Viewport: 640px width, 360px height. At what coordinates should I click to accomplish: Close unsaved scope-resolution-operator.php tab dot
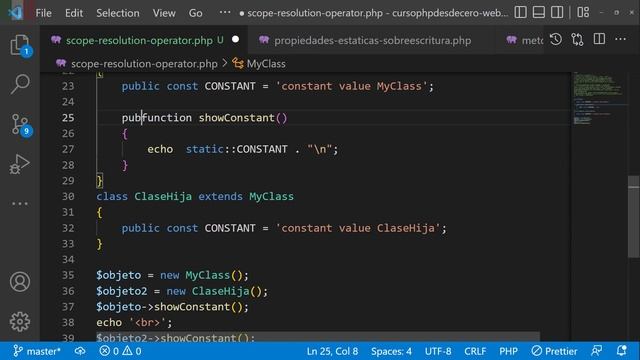click(236, 40)
